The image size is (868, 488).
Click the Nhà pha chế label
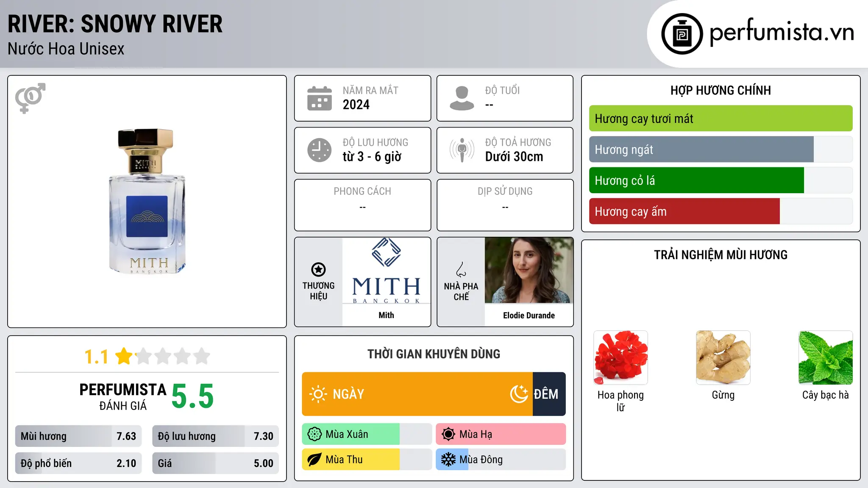tap(461, 291)
